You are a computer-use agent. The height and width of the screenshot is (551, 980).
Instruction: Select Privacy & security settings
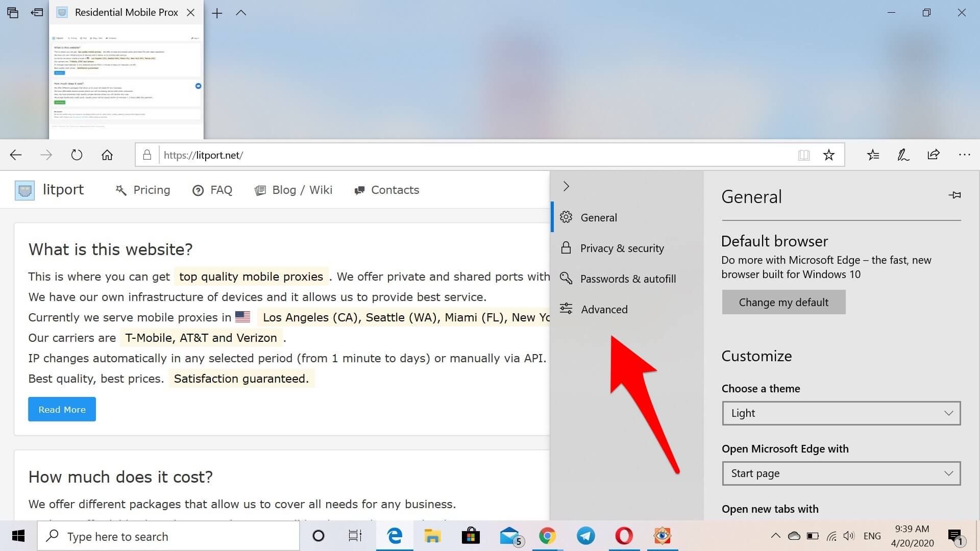(627, 248)
